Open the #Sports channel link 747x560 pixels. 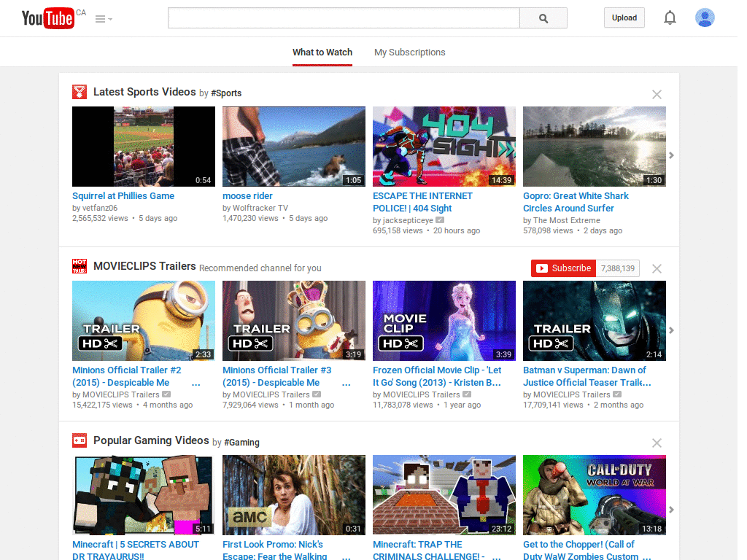coord(226,93)
